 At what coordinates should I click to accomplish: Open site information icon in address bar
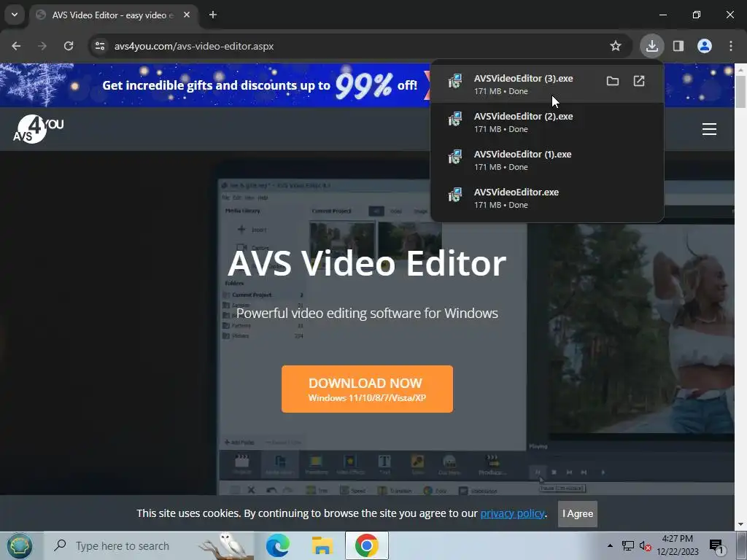coord(100,46)
